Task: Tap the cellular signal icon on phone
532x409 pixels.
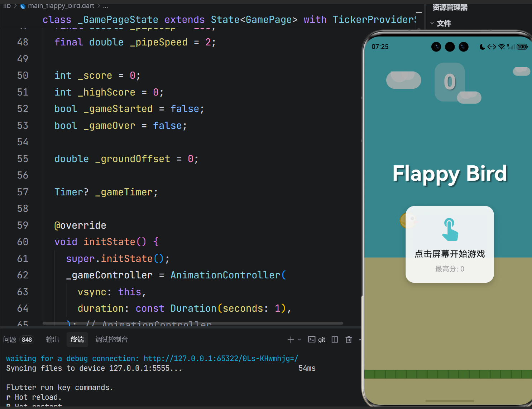Action: coord(511,47)
